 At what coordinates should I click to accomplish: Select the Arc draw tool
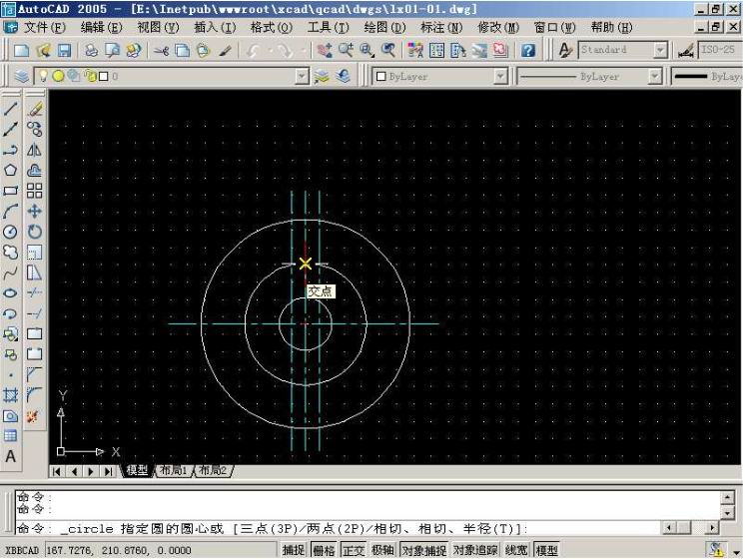pyautogui.click(x=10, y=211)
